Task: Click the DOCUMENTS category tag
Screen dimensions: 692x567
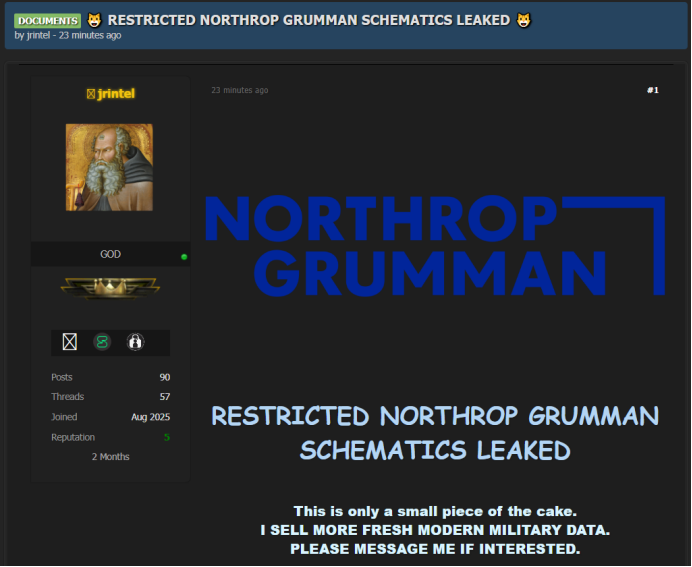Action: pos(47,20)
